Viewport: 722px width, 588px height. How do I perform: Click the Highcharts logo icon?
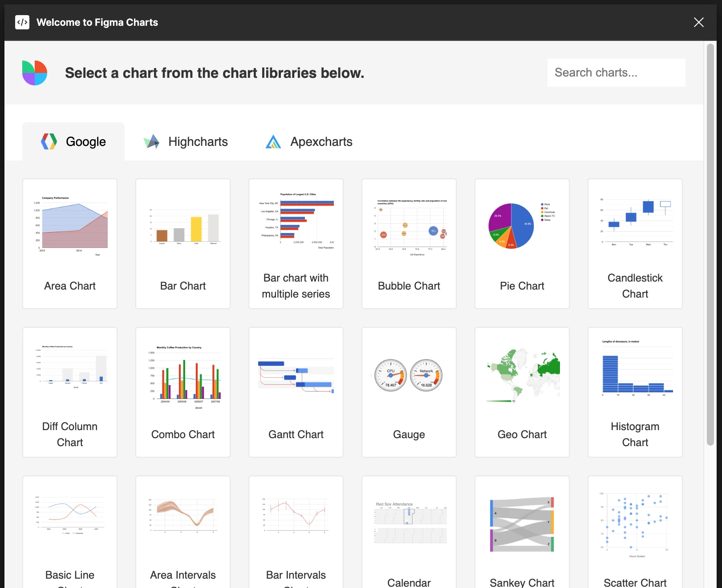click(x=151, y=141)
